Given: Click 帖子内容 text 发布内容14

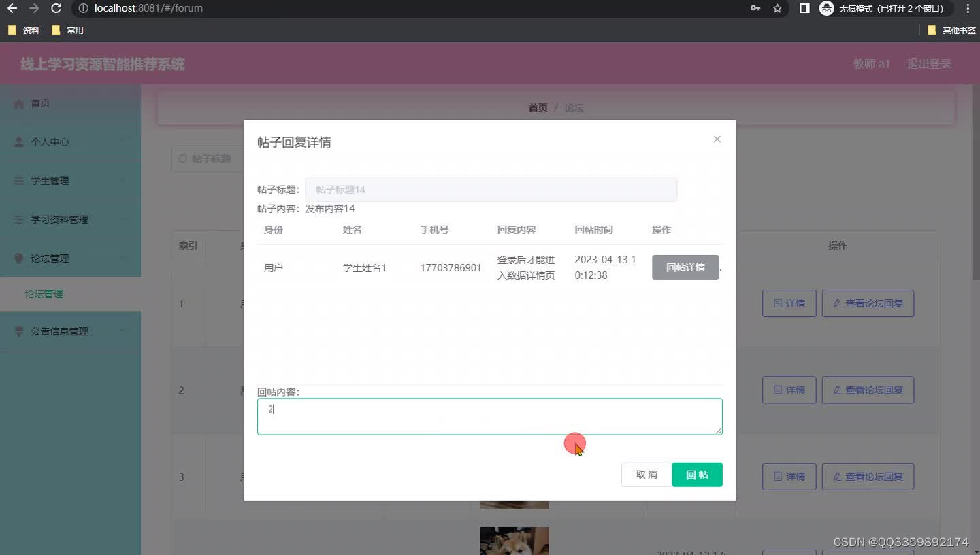Looking at the screenshot, I should [x=330, y=209].
